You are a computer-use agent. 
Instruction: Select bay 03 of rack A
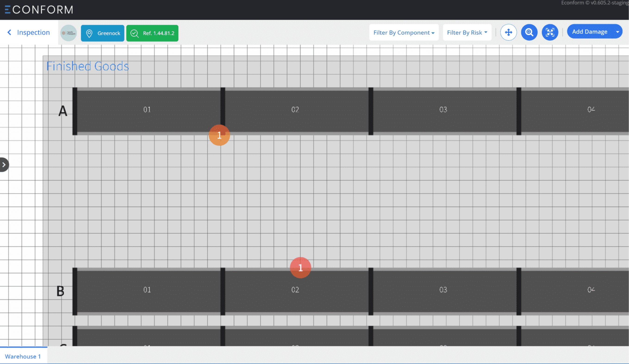[x=443, y=110]
